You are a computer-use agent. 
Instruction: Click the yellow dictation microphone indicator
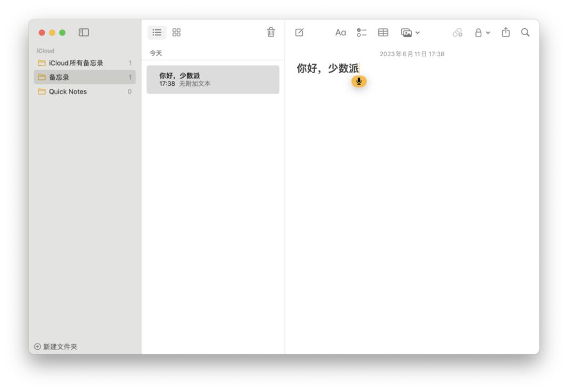tap(359, 81)
